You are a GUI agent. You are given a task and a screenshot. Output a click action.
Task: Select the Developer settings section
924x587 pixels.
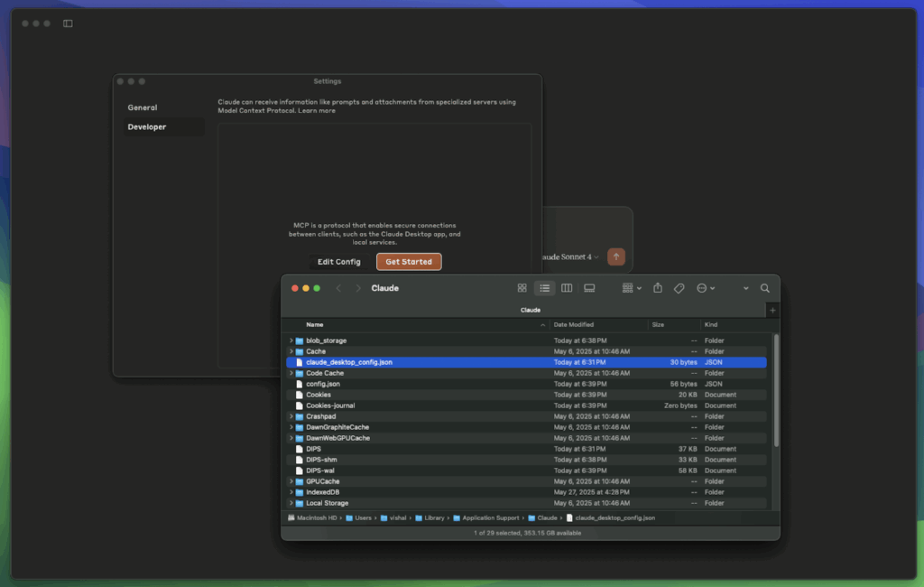[x=163, y=126]
